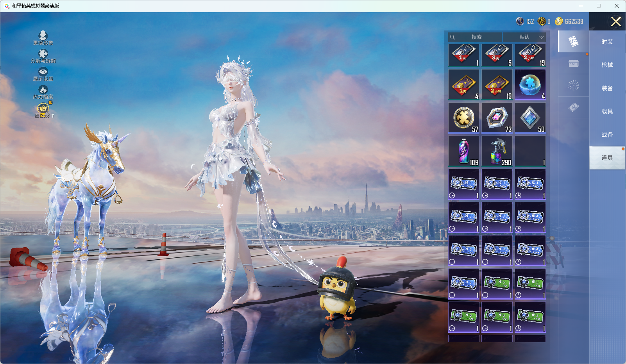The image size is (626, 364).
Task: Select the EXP x2 2小时 card
Action: 530,55
